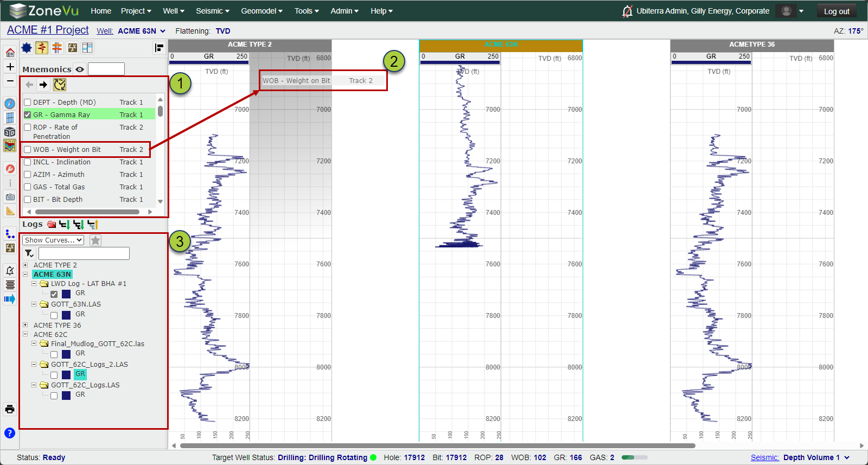Check the WOB - Weight on Bit checkbox
The image size is (868, 465).
(28, 150)
